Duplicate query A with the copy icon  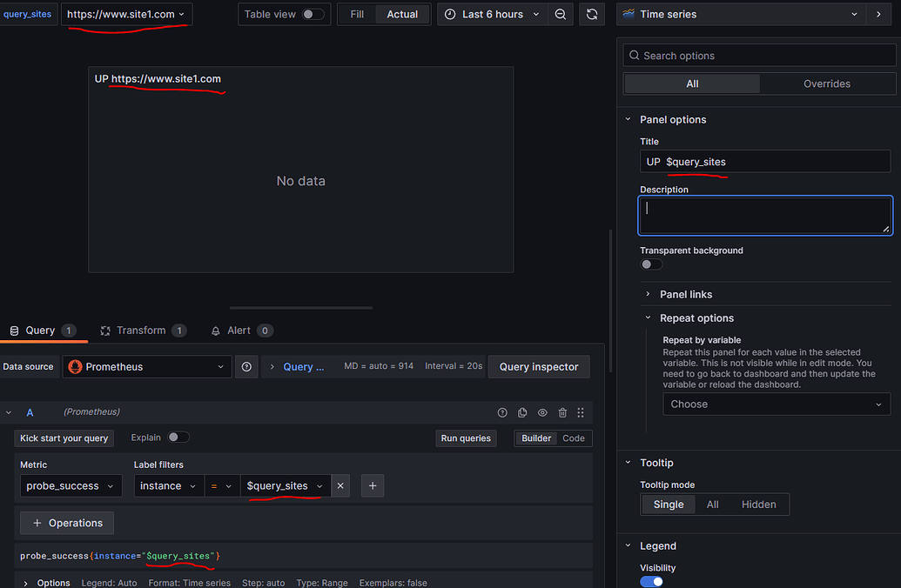[x=522, y=412]
